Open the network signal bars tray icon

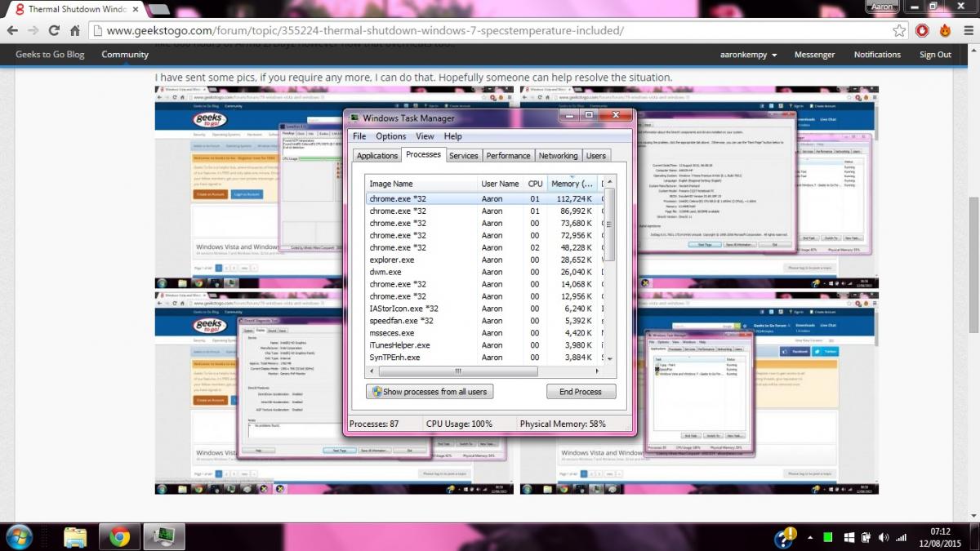click(902, 537)
